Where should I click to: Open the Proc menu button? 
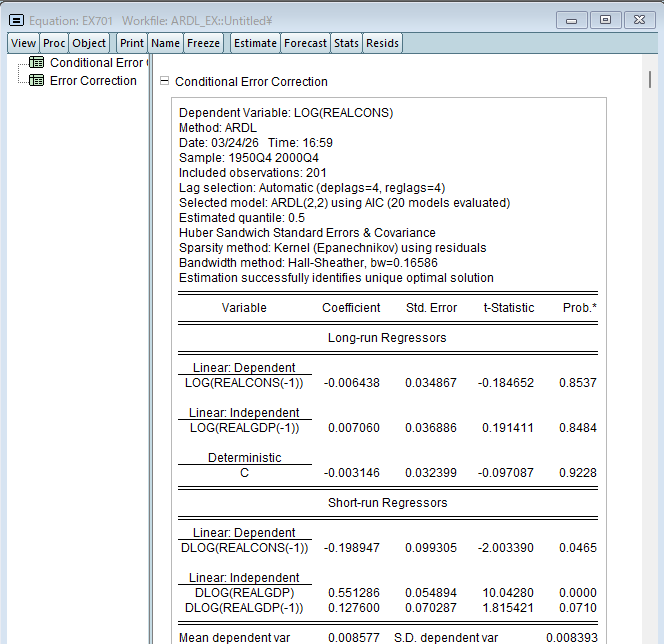point(54,43)
